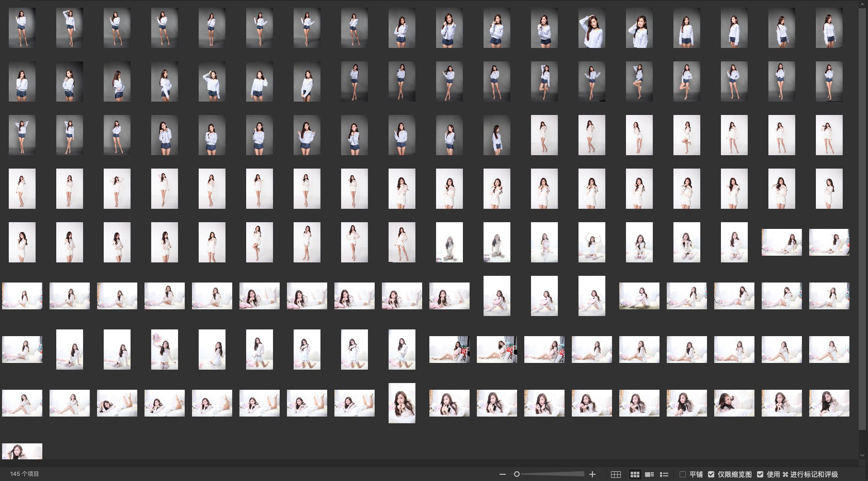Click the thumbnail size slider handle

click(x=517, y=474)
